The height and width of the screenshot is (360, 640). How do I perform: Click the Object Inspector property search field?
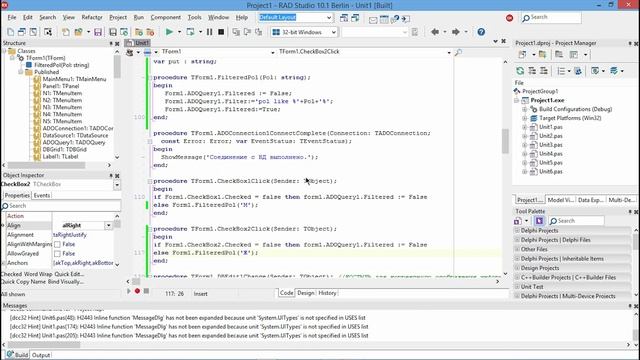pos(61,206)
